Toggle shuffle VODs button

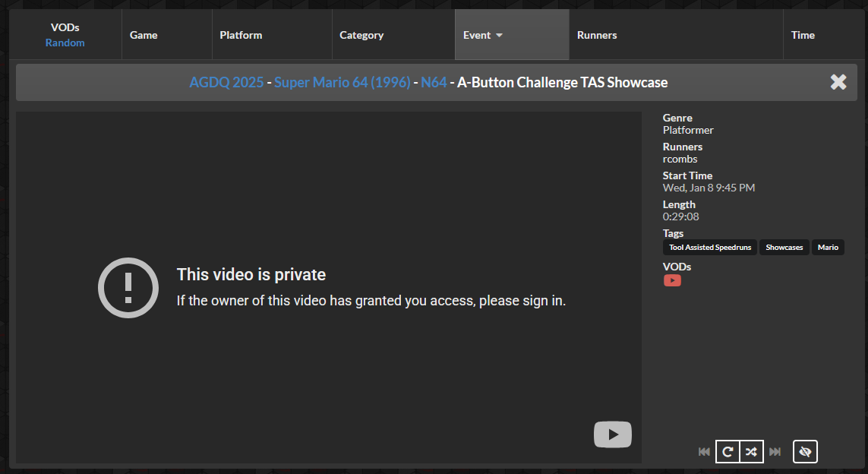click(x=752, y=452)
